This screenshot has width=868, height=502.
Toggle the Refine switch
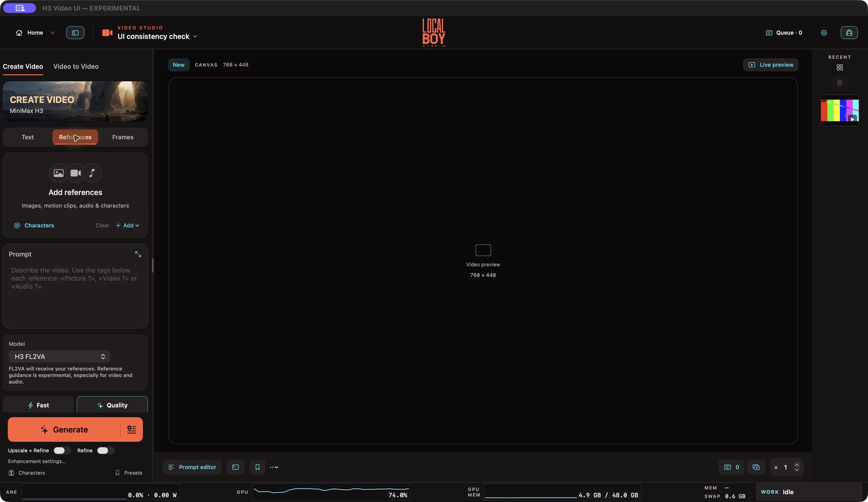tap(105, 450)
